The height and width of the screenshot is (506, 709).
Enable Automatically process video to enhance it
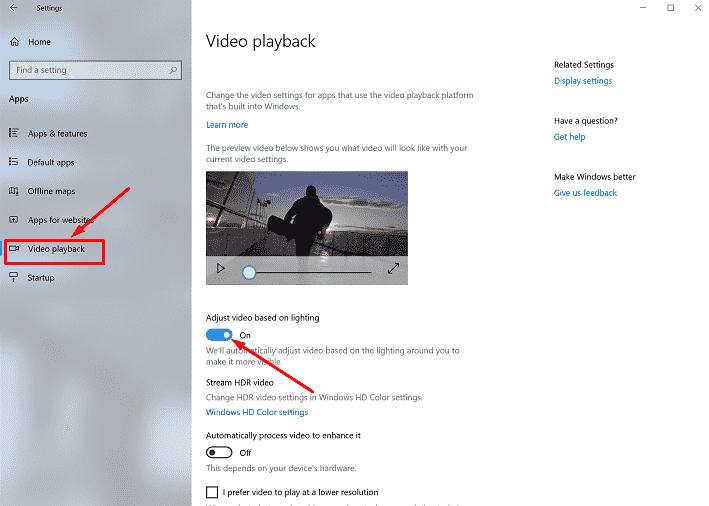coord(219,453)
